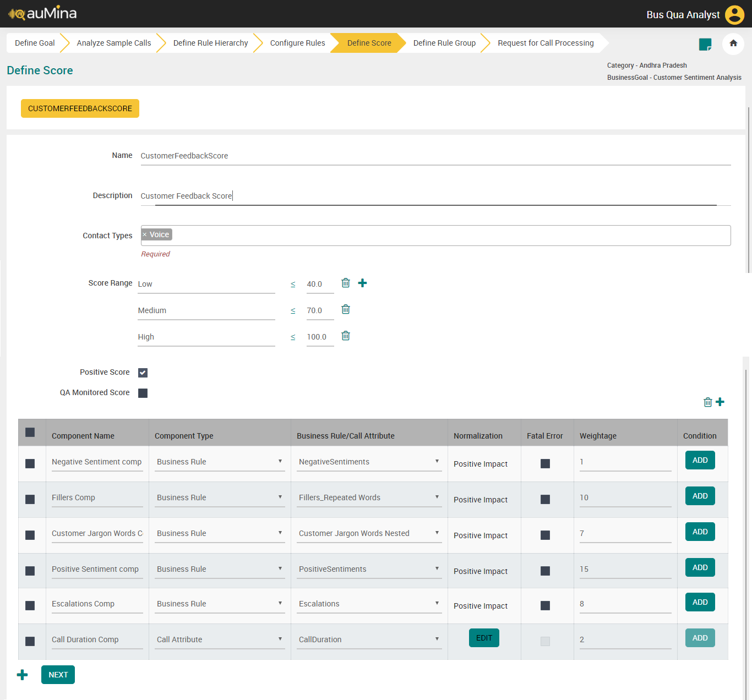
Task: Open the PositiveSentiments rule dropdown
Action: pos(369,570)
